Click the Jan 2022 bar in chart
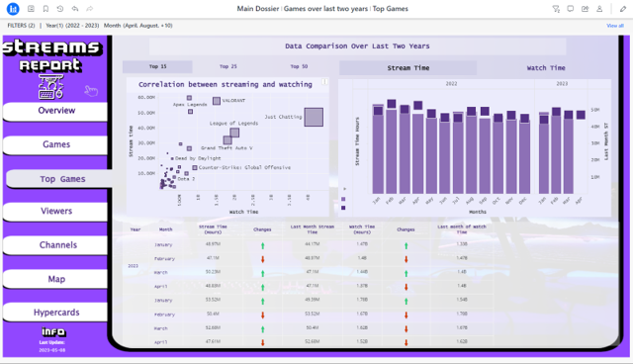 pos(378,149)
